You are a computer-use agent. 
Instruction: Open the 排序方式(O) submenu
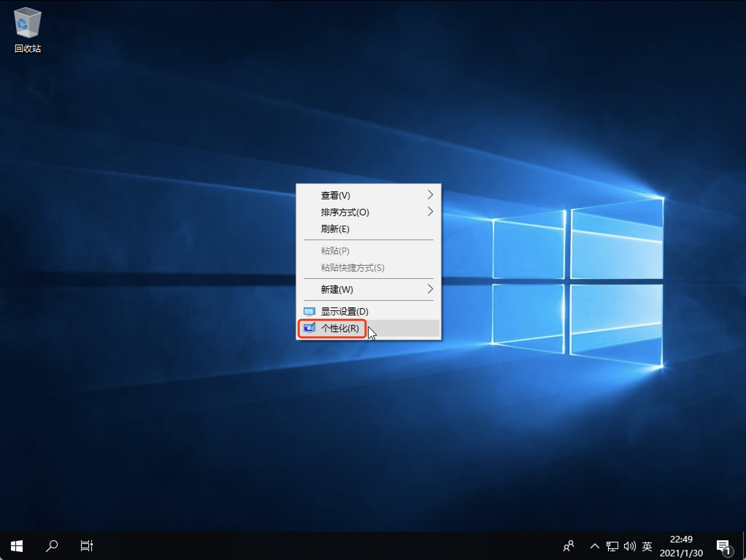pos(368,212)
